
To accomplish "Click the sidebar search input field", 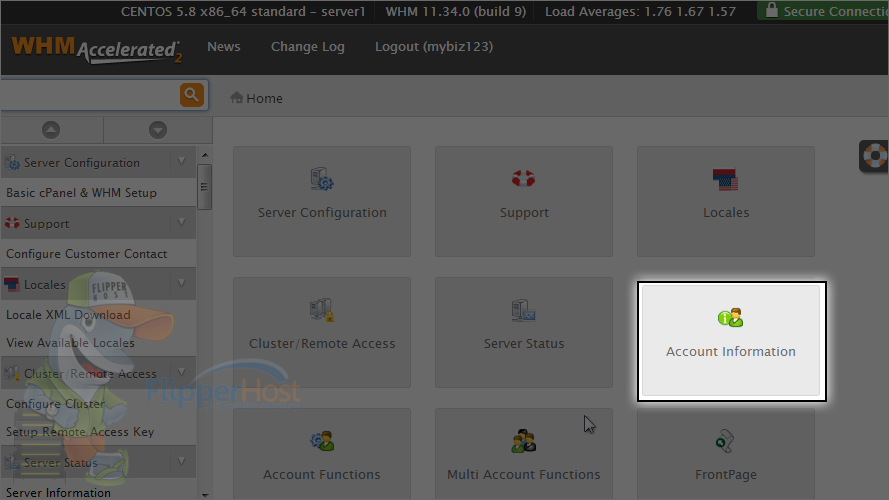I will click(90, 95).
